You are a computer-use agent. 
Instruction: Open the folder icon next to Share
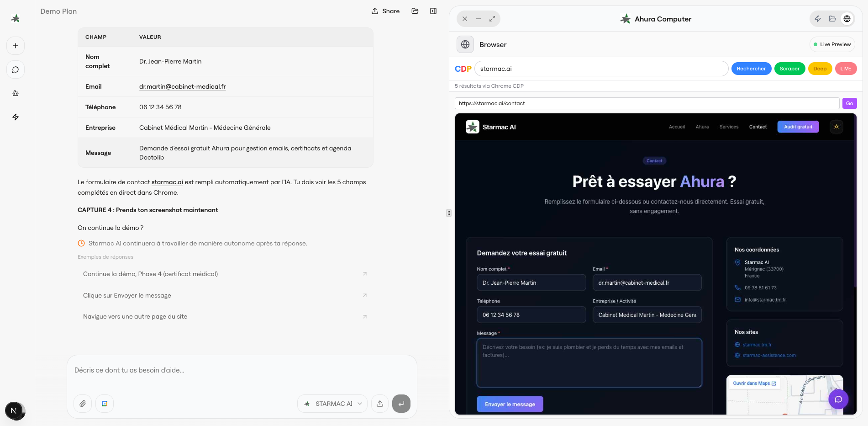[x=415, y=11]
